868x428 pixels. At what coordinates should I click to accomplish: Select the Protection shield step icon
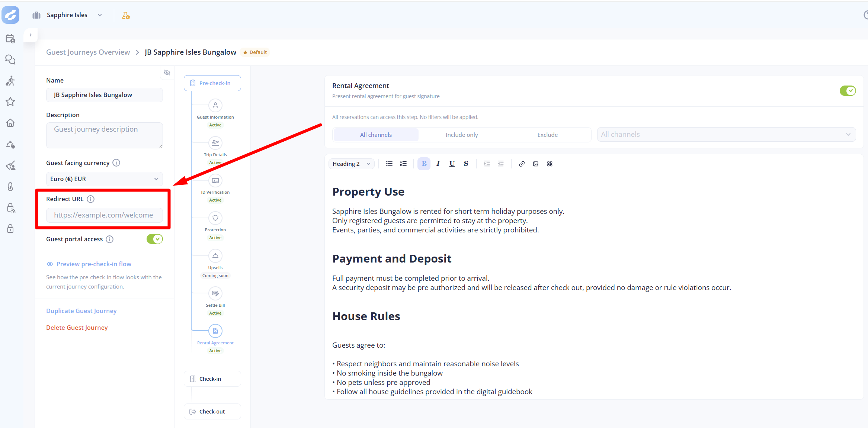coord(215,218)
